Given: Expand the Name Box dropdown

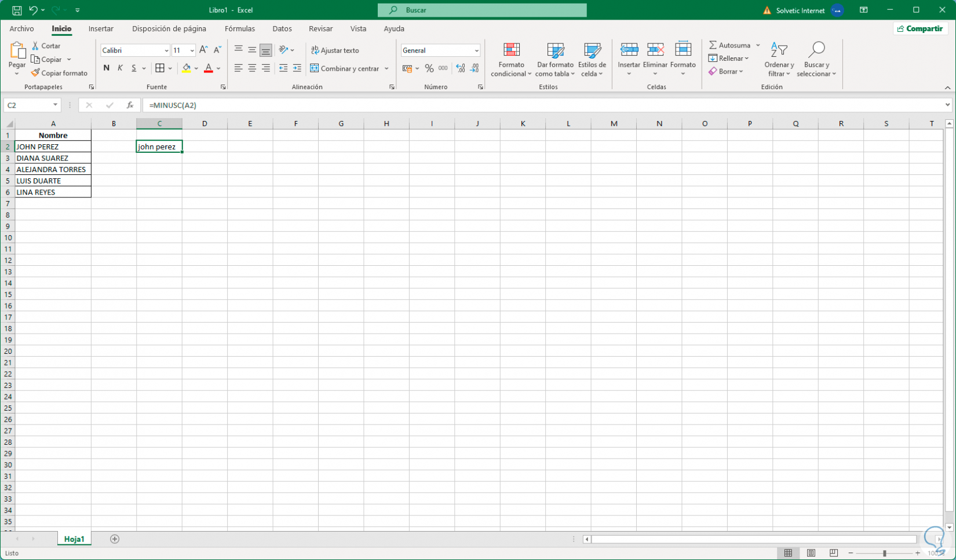Looking at the screenshot, I should (56, 105).
